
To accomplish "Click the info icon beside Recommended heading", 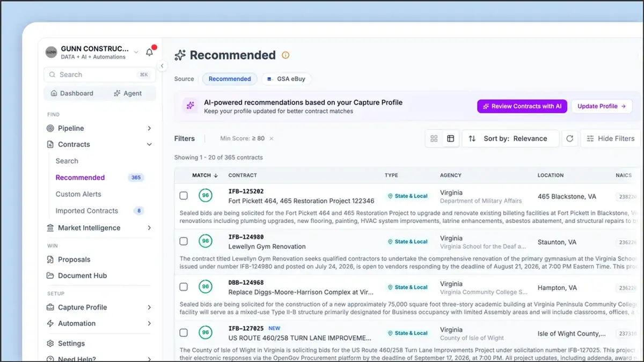I will click(x=286, y=55).
